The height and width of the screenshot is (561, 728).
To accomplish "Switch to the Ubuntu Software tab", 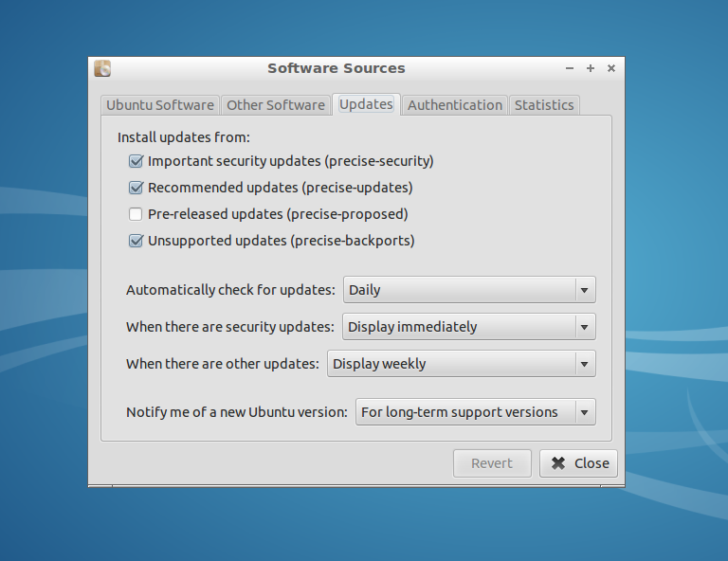I will click(160, 105).
